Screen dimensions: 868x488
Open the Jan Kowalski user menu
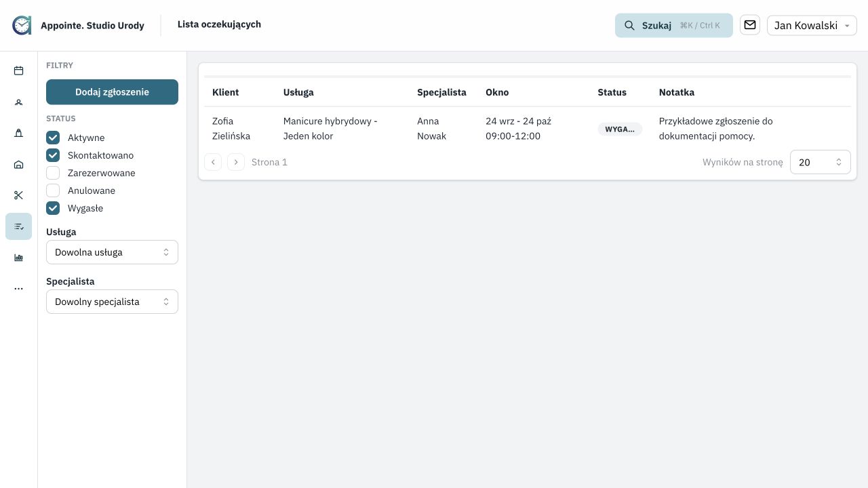812,26
